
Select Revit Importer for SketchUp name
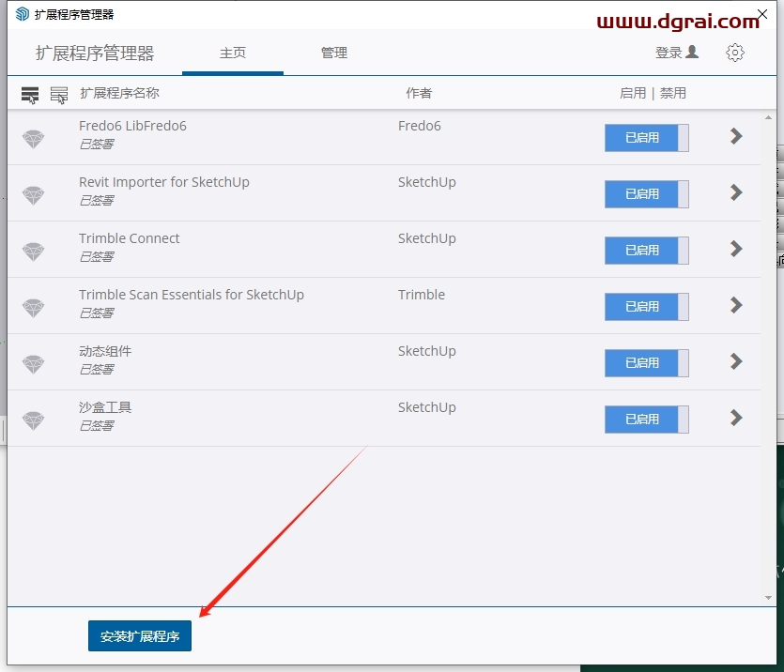[x=164, y=182]
